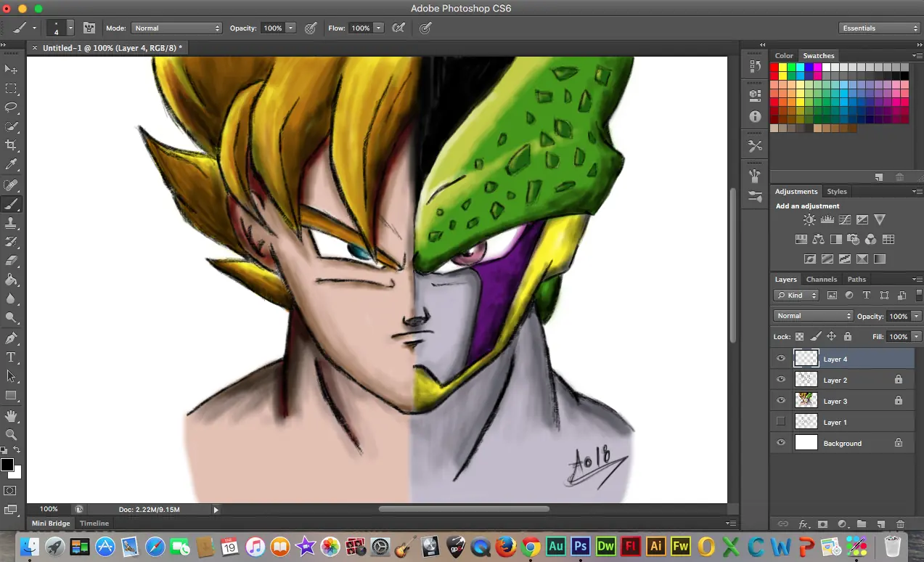
Task: Show Layer 1 visibility box
Action: click(781, 421)
